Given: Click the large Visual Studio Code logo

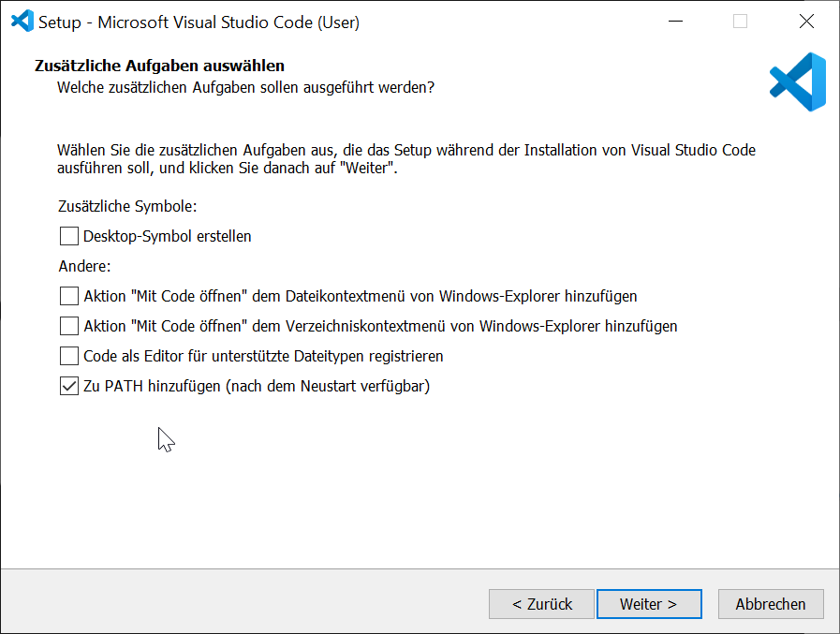Looking at the screenshot, I should tap(798, 82).
